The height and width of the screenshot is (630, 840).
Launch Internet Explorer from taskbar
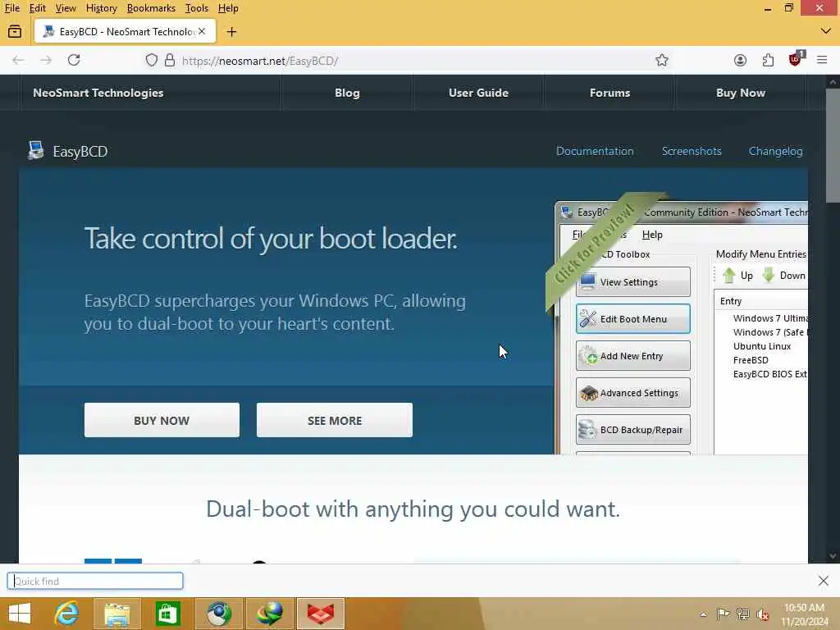(66, 614)
